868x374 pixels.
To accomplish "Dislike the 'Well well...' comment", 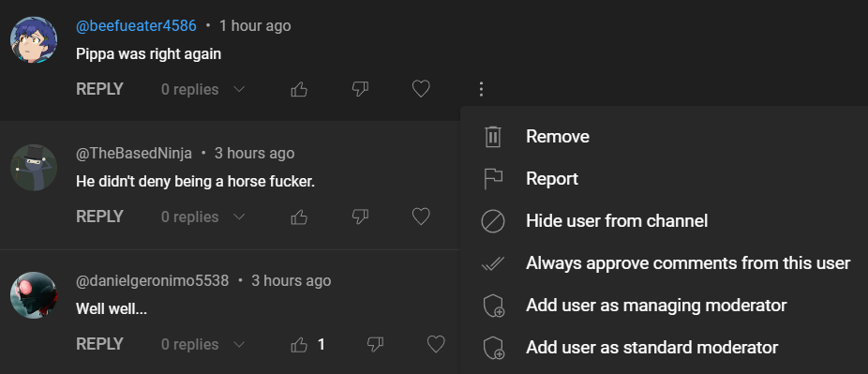I will pyautogui.click(x=375, y=345).
